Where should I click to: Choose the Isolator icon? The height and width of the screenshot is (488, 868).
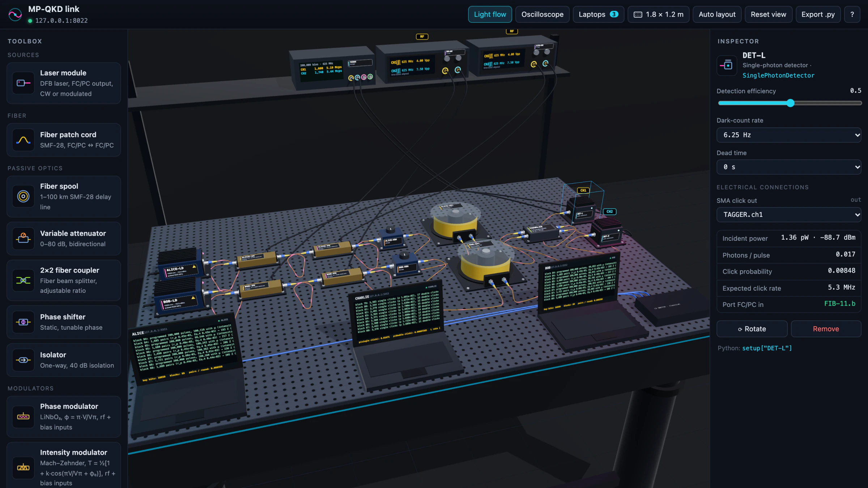pos(24,360)
